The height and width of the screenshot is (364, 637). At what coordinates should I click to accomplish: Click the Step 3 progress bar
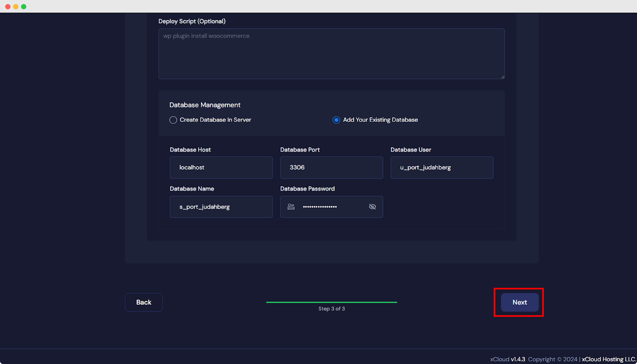331,302
